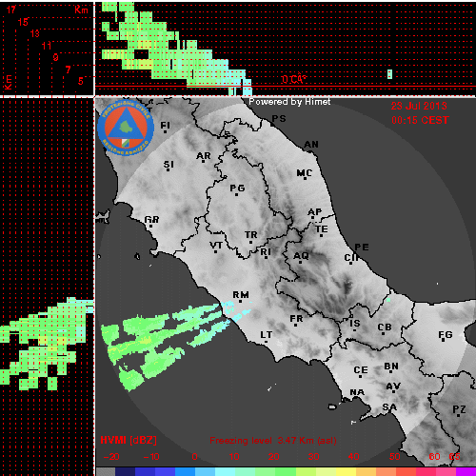Screen dimensions: 476x476
Task: Click the Powered by Himet text
Action: (x=289, y=102)
